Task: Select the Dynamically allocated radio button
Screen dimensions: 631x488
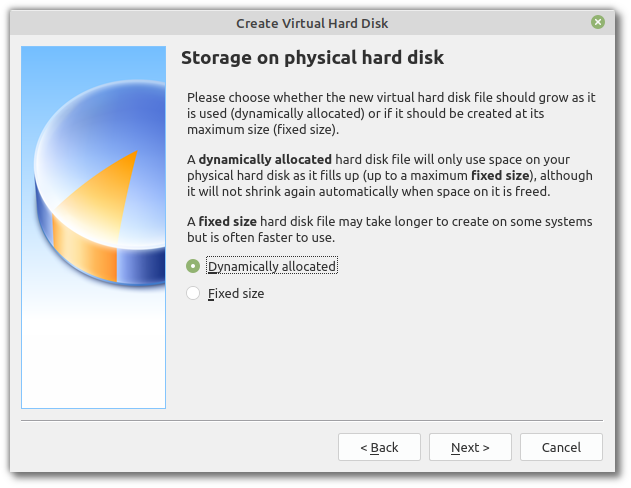Action: click(193, 266)
